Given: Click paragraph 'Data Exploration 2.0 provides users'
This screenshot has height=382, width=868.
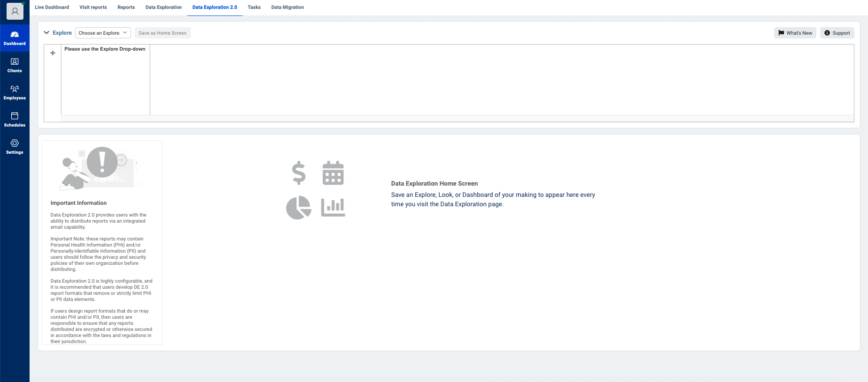Looking at the screenshot, I should coord(99,221).
